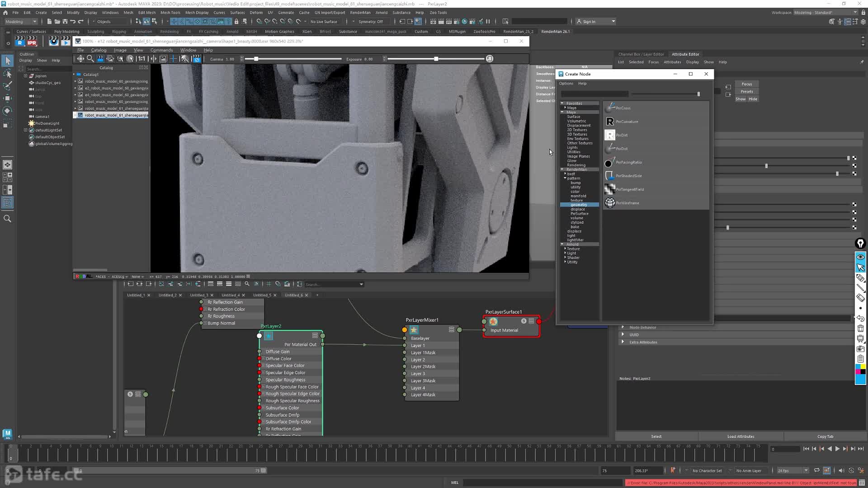Click the Select button in Attribute Editor
The width and height of the screenshot is (868, 488).
click(x=656, y=436)
